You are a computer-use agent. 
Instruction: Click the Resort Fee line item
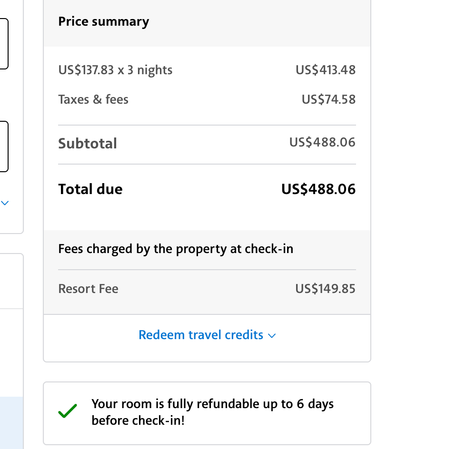coord(88,289)
